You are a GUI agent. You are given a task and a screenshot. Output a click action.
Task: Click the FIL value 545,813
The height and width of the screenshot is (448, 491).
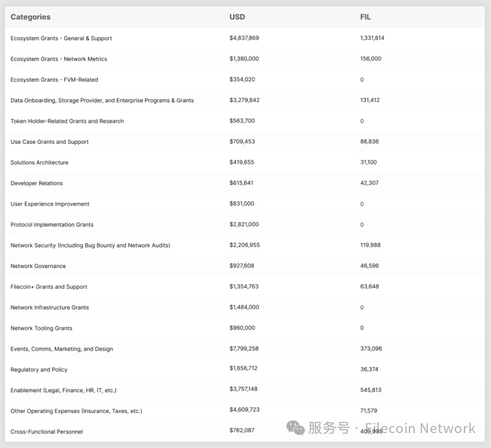click(371, 390)
